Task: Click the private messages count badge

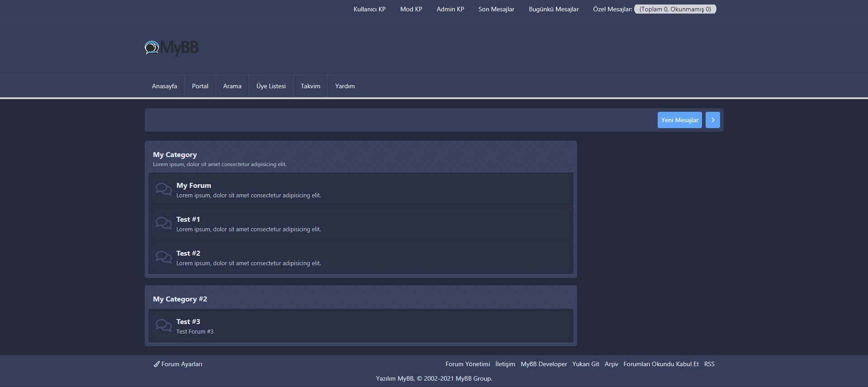Action: [675, 9]
